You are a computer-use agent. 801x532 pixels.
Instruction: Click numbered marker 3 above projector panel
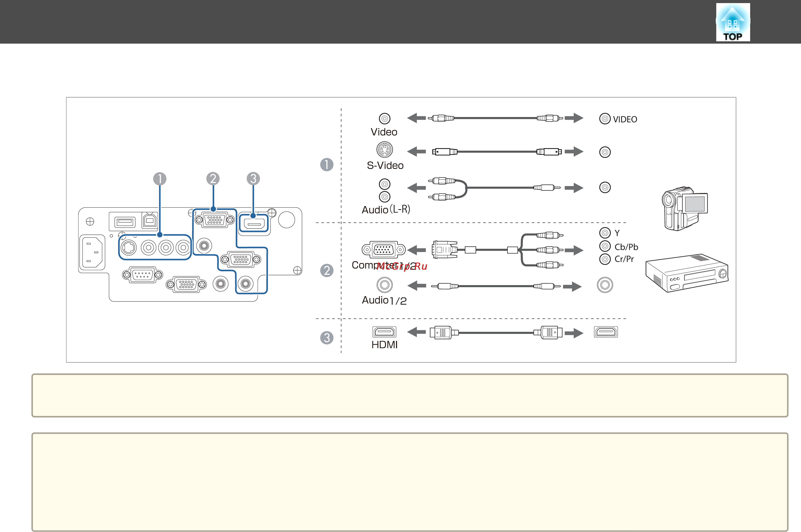click(253, 178)
